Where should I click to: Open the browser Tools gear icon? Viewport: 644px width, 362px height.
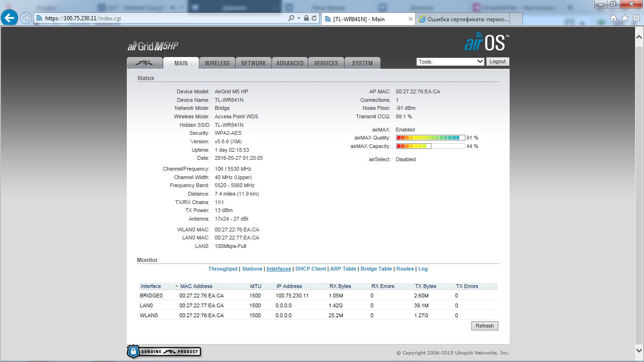click(636, 18)
